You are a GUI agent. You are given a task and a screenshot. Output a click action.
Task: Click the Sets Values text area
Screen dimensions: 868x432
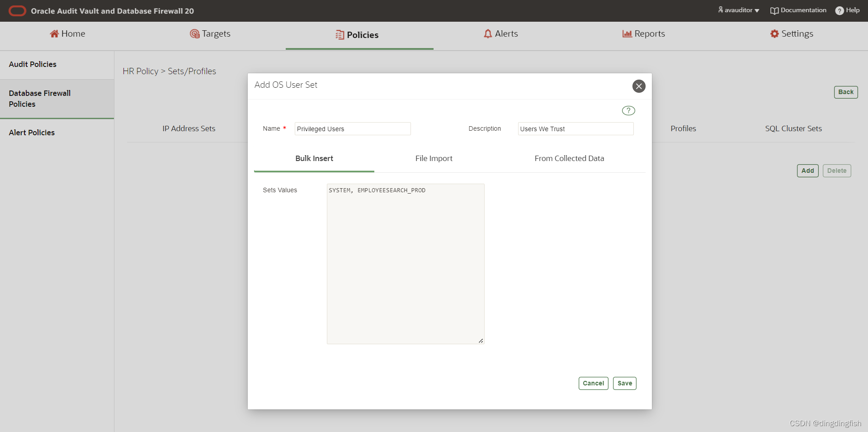point(406,264)
